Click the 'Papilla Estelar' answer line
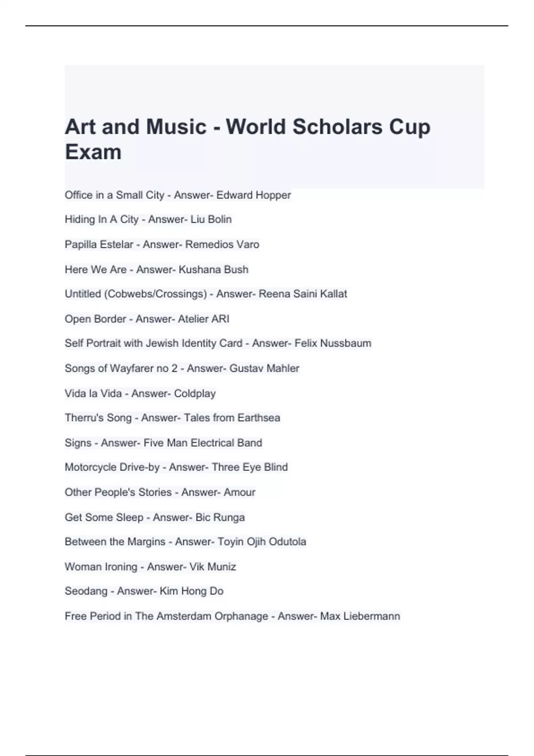 pyautogui.click(x=162, y=245)
